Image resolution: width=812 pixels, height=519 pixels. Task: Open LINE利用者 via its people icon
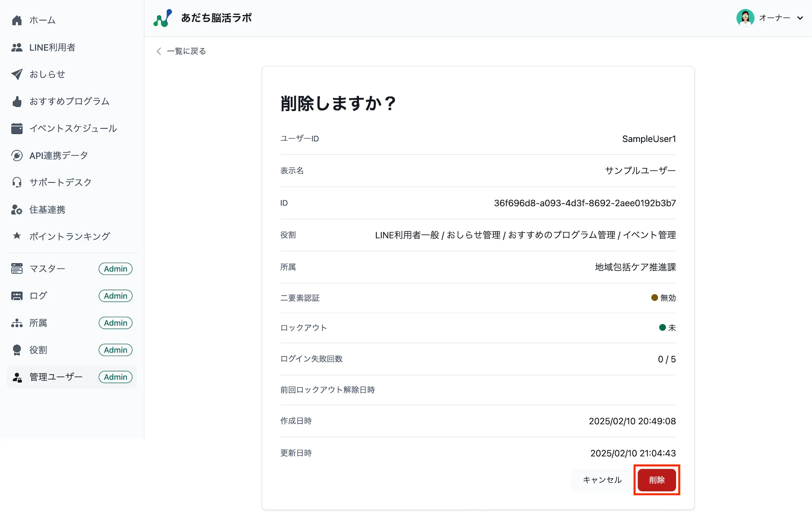(x=17, y=47)
